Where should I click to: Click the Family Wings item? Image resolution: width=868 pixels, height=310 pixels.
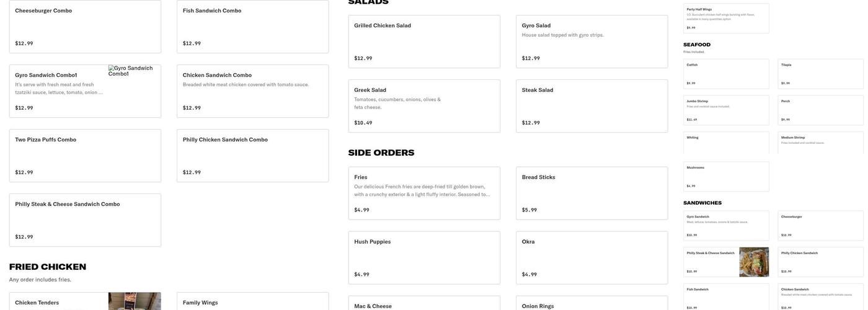[x=252, y=302]
